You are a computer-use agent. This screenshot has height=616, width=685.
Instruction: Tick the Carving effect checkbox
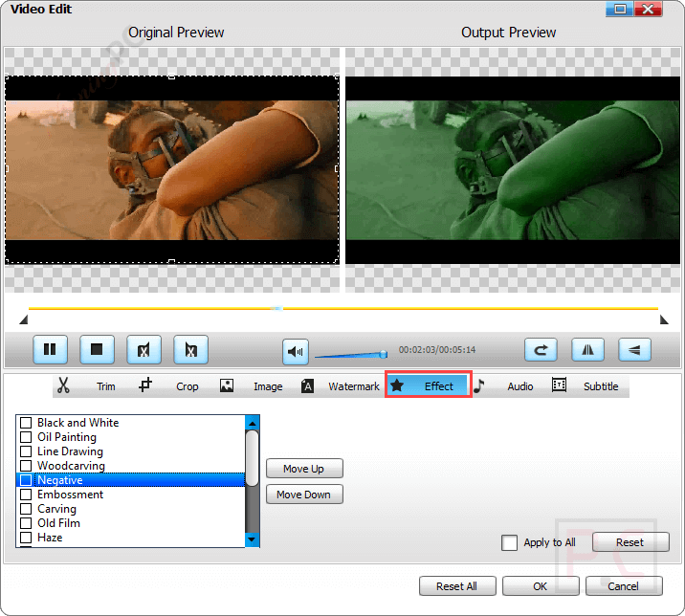pos(26,509)
